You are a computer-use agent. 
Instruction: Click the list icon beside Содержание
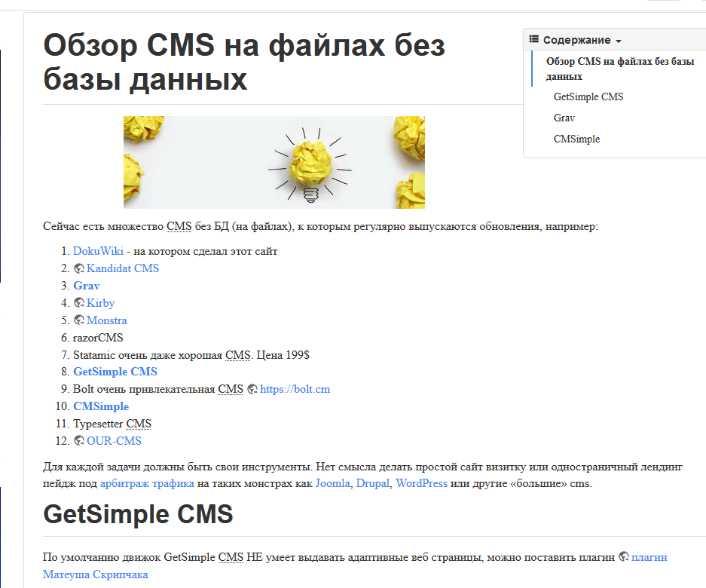[533, 39]
